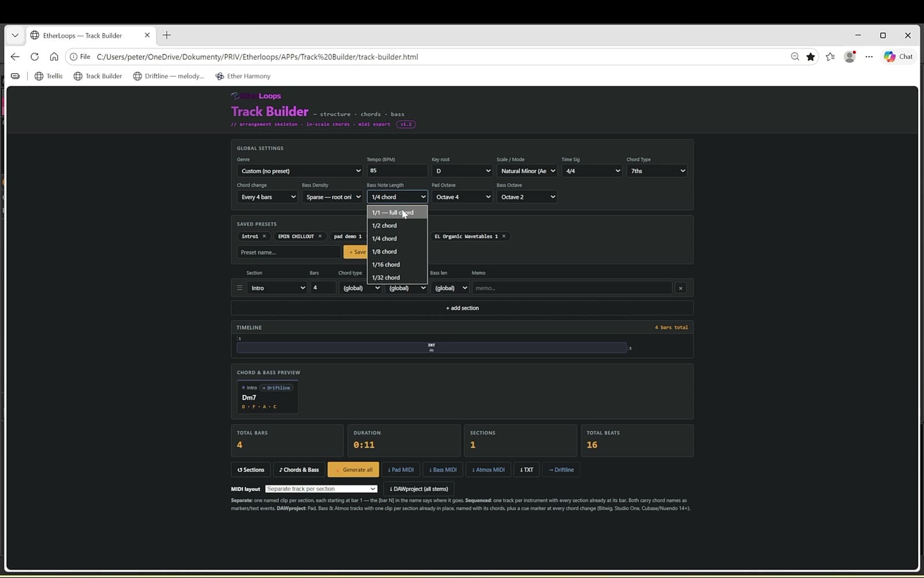The image size is (924, 578).
Task: Click the favorites star icon in address bar
Action: click(811, 57)
